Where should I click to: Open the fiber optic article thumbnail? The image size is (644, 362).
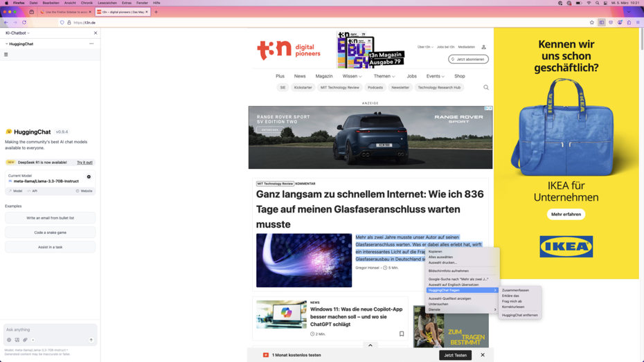pos(304,260)
